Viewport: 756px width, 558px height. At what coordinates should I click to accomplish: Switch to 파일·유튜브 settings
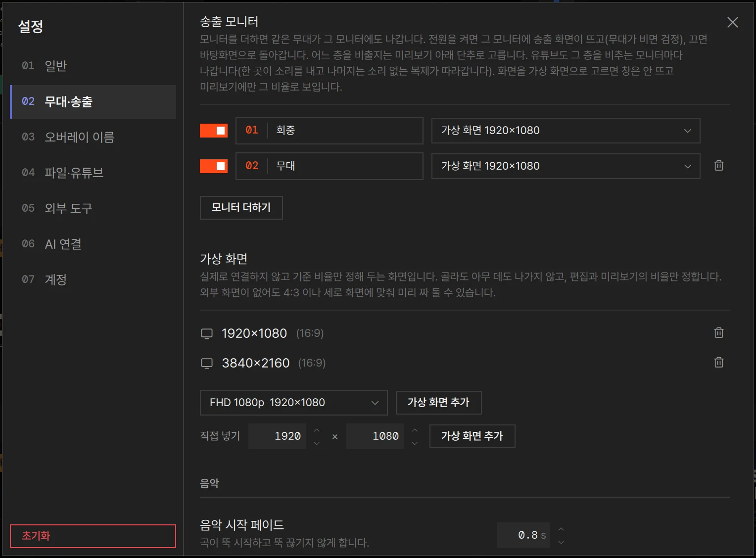click(93, 173)
